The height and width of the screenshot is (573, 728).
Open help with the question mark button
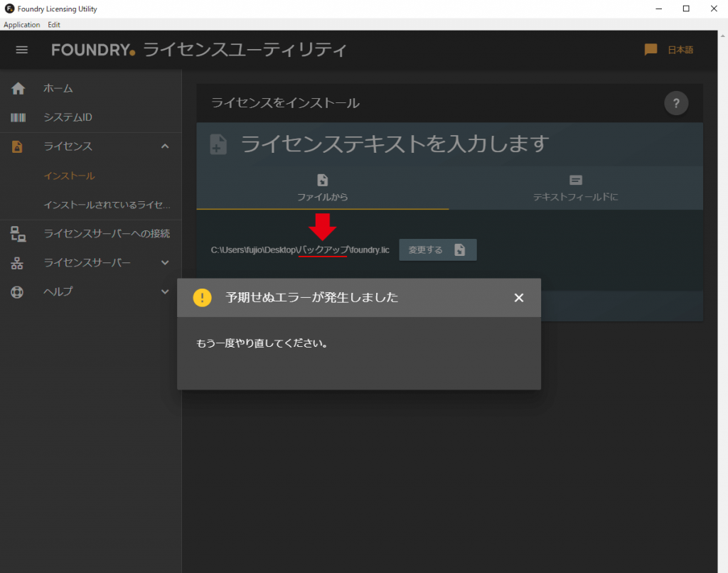pos(676,103)
